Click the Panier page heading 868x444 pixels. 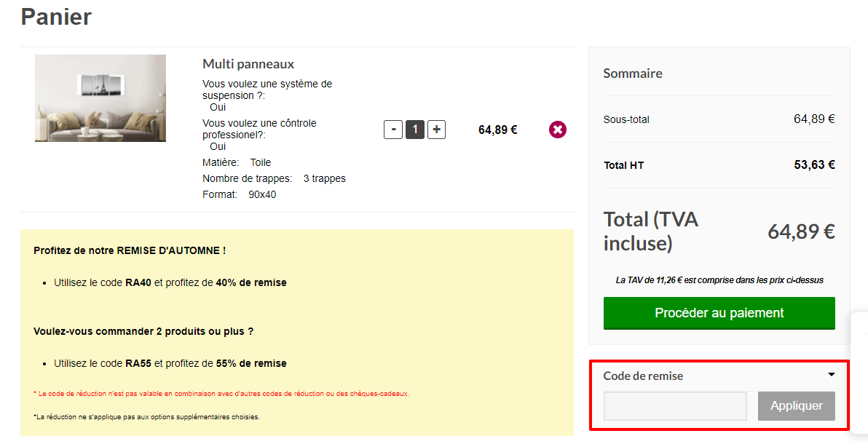coord(56,17)
